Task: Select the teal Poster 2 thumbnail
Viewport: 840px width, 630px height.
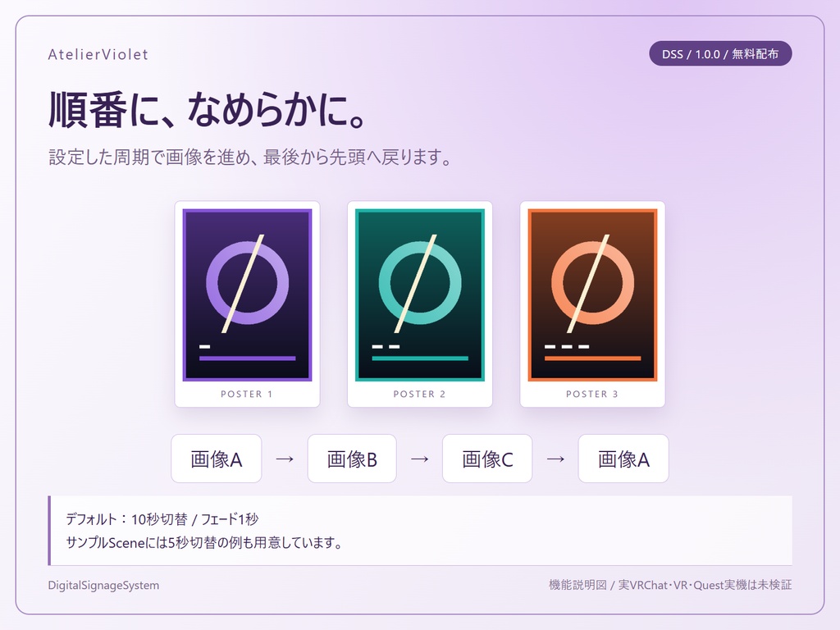Action: click(x=419, y=295)
